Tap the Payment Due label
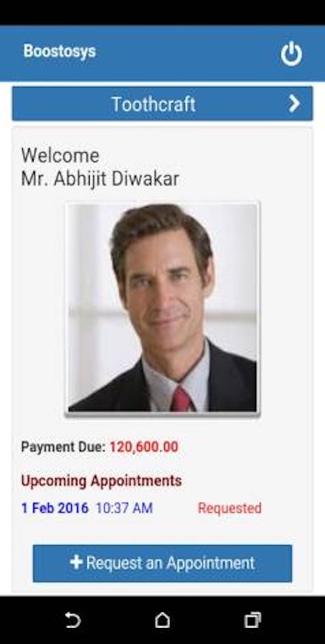The width and height of the screenshot is (325, 644). (63, 447)
